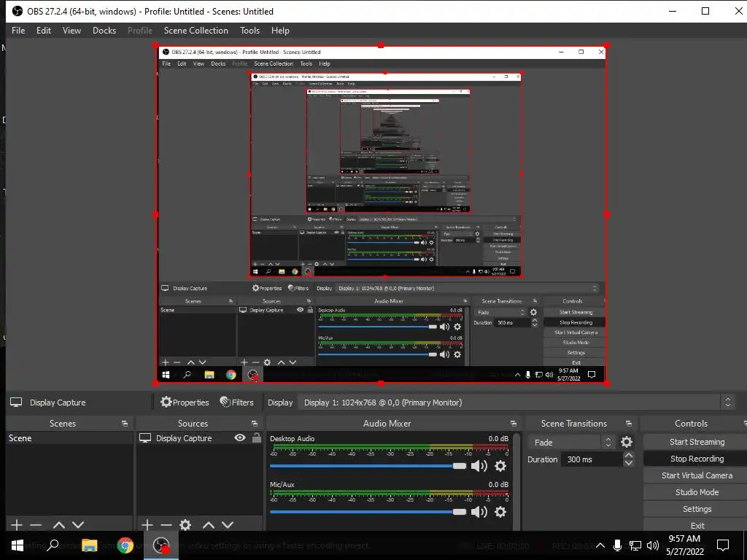The image size is (747, 560).
Task: Open transition properties gear icon
Action: [627, 443]
